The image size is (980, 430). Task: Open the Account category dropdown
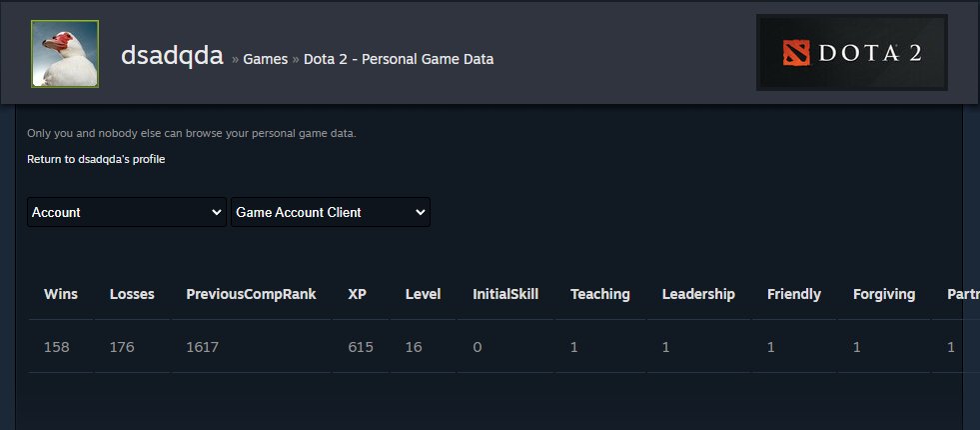coord(127,212)
